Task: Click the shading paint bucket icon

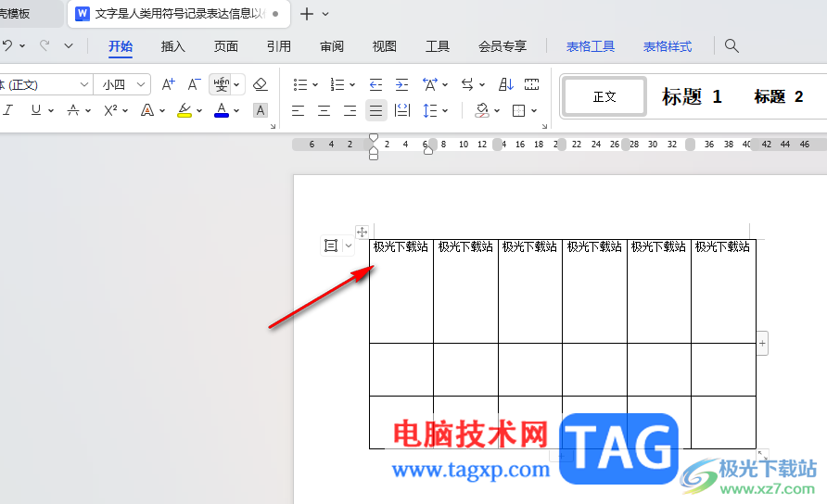Action: (481, 110)
